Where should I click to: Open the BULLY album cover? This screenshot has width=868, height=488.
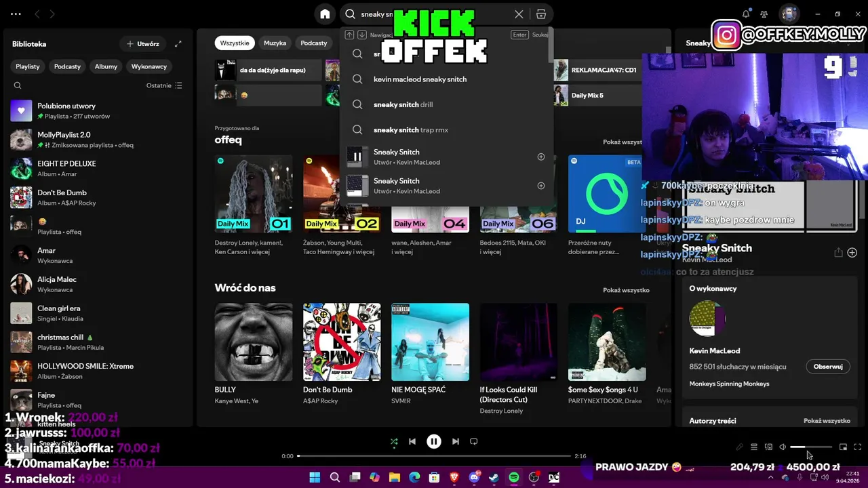tap(254, 342)
